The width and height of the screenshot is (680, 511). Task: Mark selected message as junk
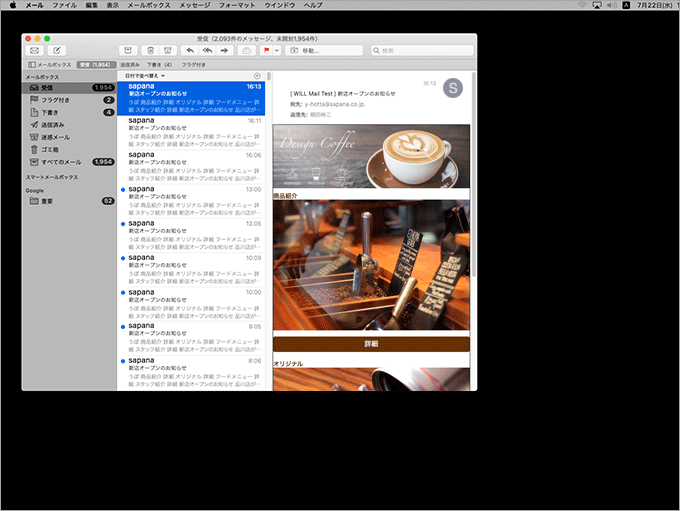[169, 50]
